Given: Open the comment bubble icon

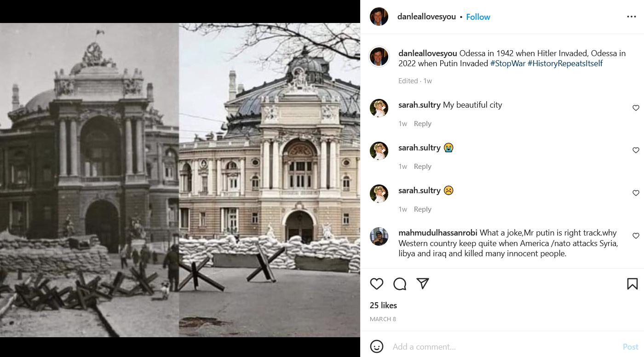Looking at the screenshot, I should point(400,284).
